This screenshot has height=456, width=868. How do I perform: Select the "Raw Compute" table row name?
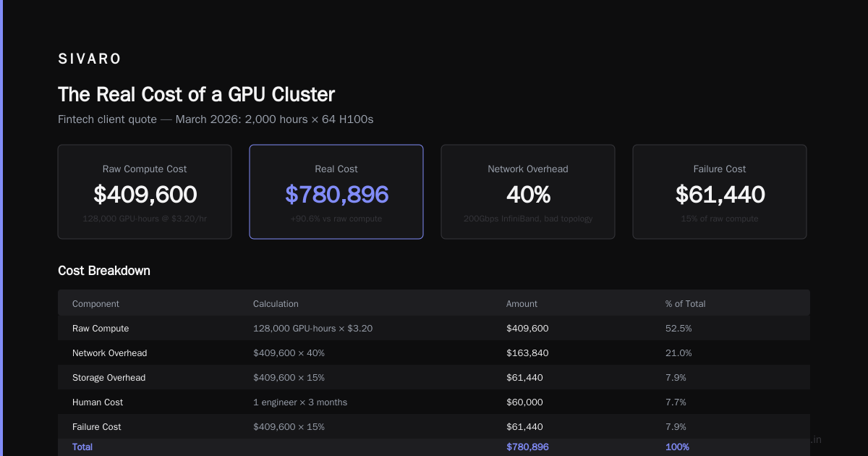point(101,329)
